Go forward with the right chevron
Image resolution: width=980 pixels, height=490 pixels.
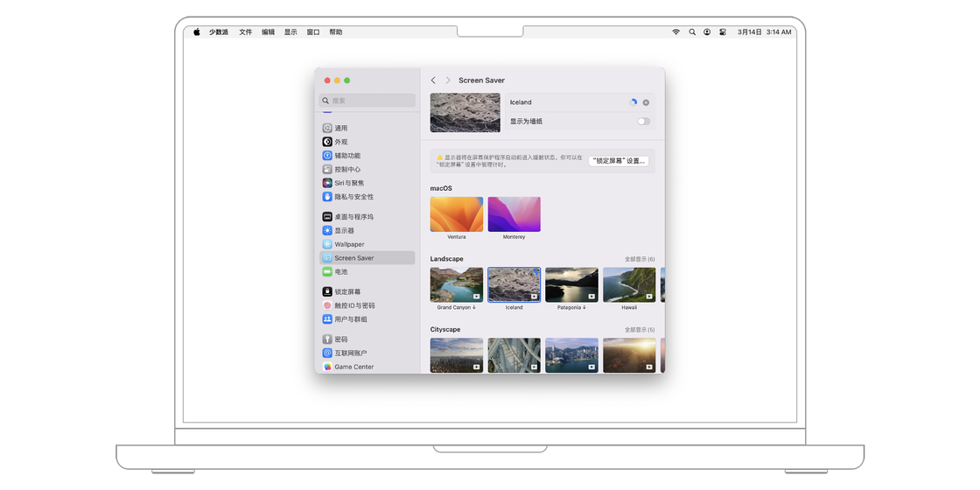pos(447,80)
